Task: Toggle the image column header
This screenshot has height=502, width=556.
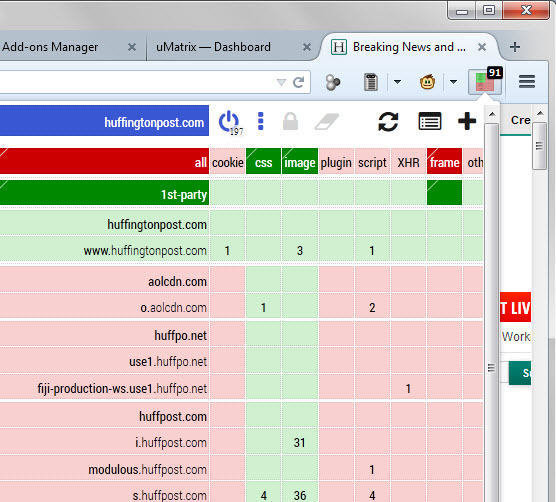Action: [x=300, y=161]
